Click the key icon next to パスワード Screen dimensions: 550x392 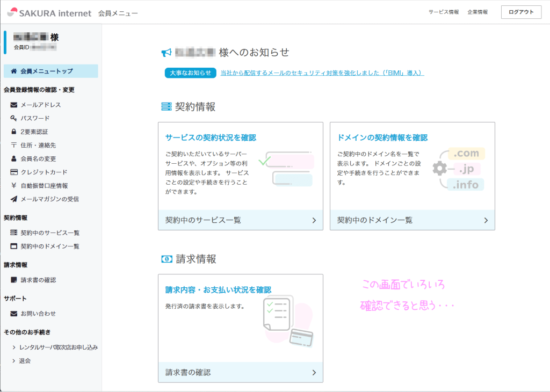(x=14, y=118)
